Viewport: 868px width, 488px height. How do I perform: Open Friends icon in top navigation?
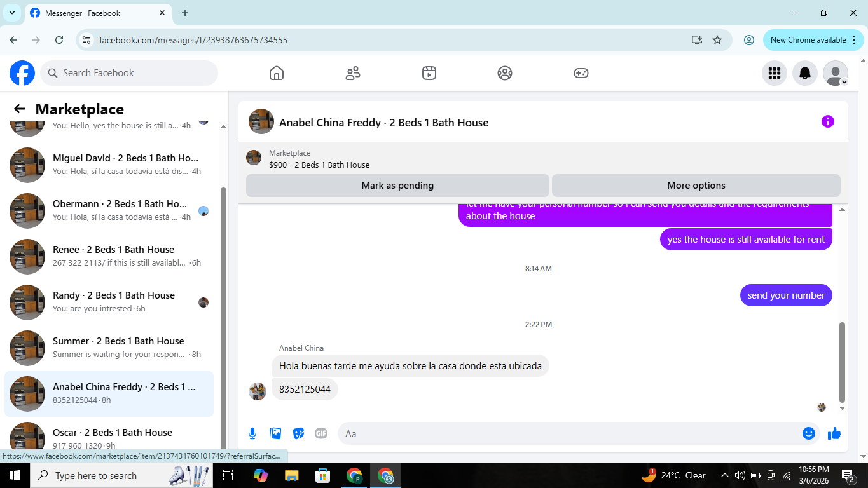[353, 73]
